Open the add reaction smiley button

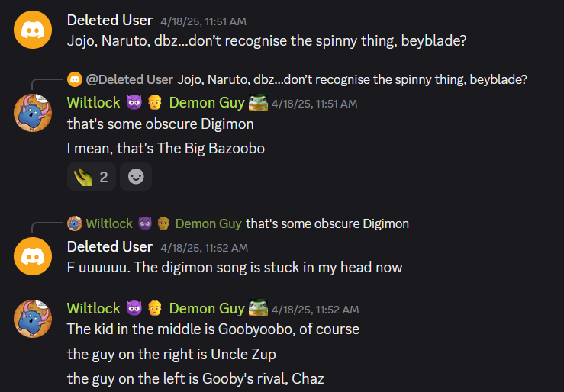[x=136, y=177]
